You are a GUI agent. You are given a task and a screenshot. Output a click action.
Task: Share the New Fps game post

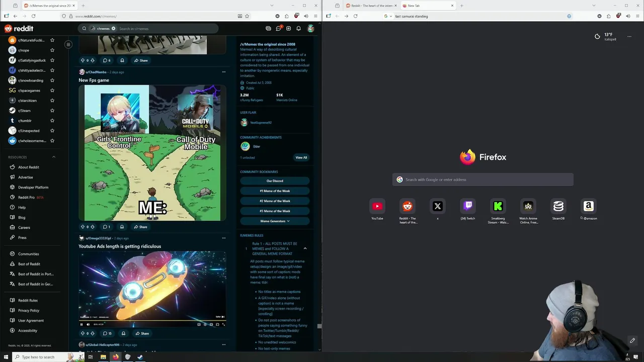click(x=140, y=227)
